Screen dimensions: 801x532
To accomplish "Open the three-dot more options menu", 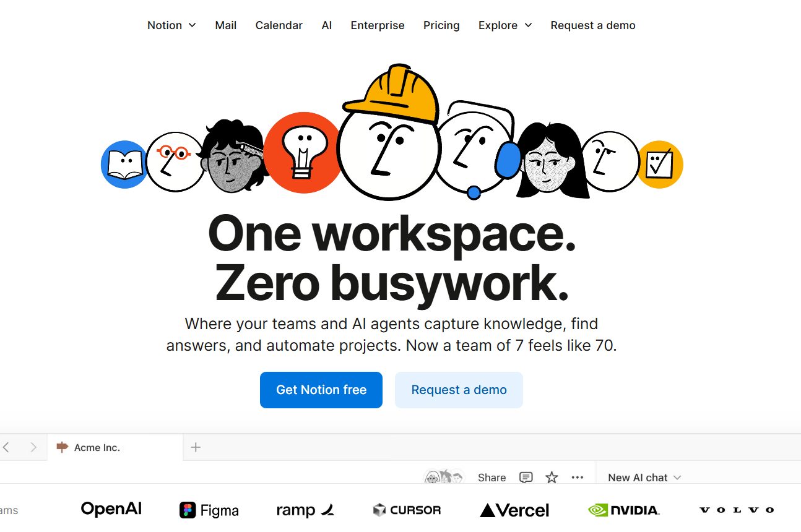I will click(x=578, y=478).
